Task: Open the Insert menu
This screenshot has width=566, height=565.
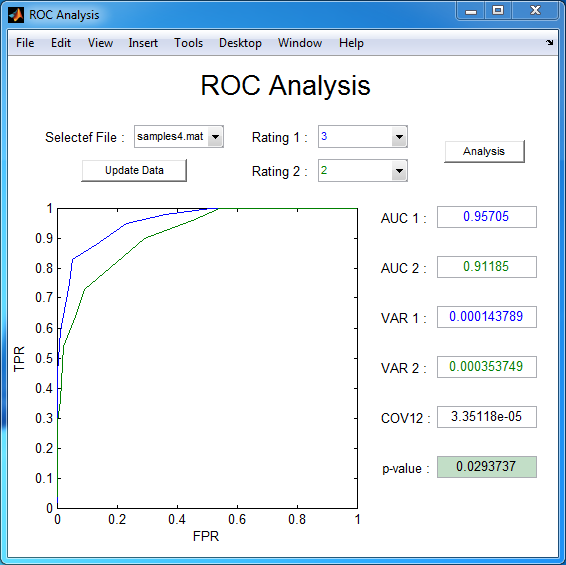Action: 143,43
